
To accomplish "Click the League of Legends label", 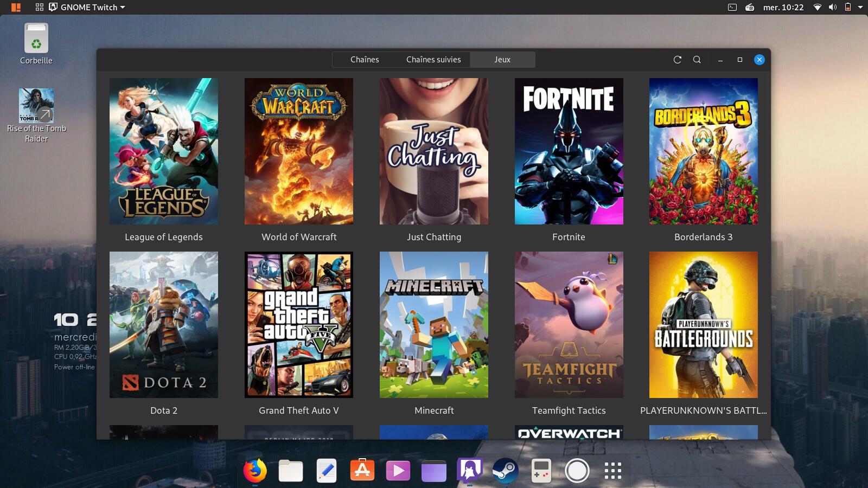I will (164, 237).
